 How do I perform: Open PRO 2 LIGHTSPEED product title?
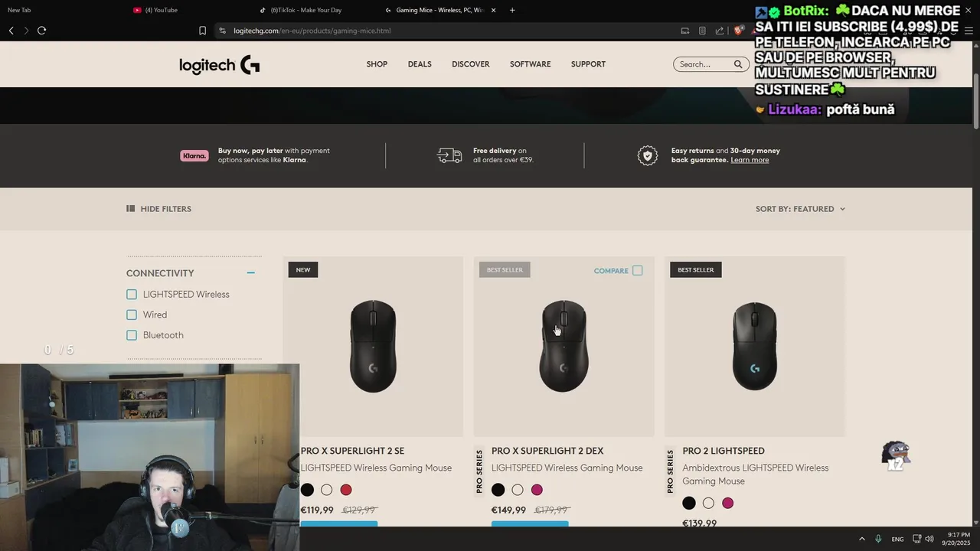pos(724,451)
